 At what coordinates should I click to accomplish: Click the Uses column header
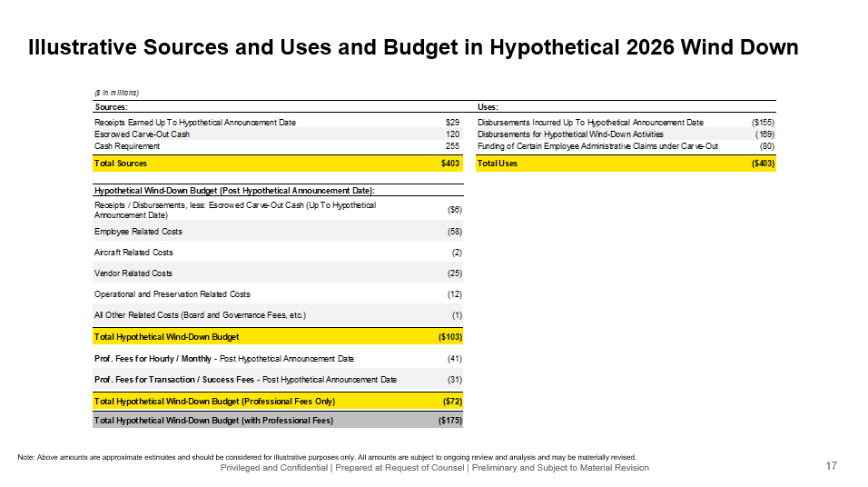(x=488, y=107)
